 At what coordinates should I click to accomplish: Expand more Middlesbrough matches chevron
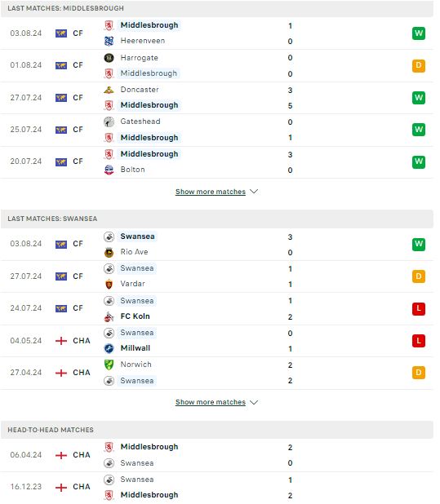point(254,192)
